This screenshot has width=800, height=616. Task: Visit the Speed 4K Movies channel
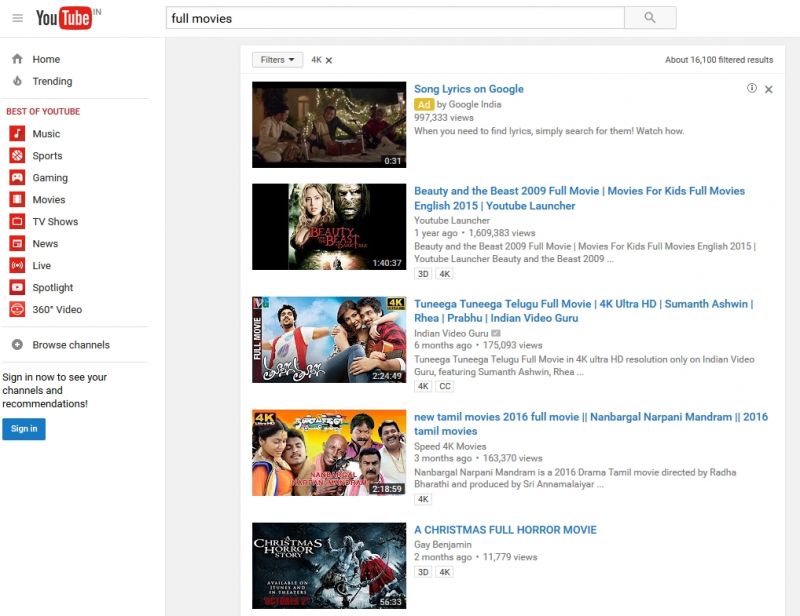(x=450, y=446)
